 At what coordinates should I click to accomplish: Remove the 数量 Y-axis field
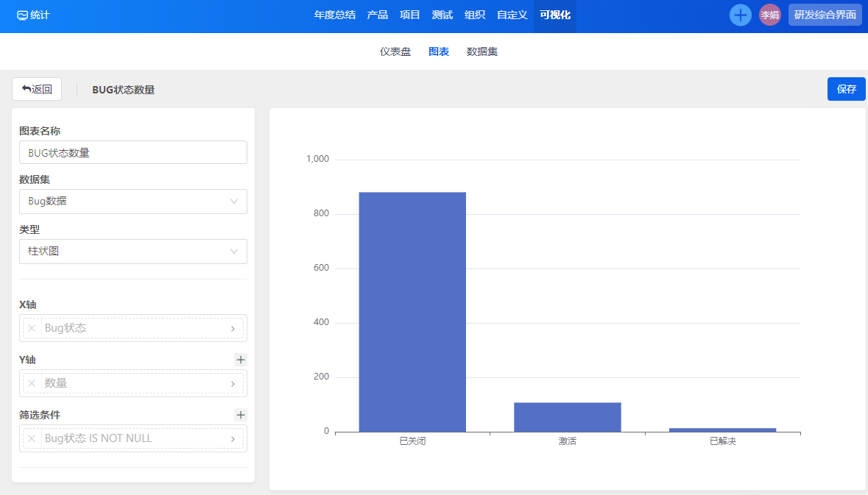32,383
